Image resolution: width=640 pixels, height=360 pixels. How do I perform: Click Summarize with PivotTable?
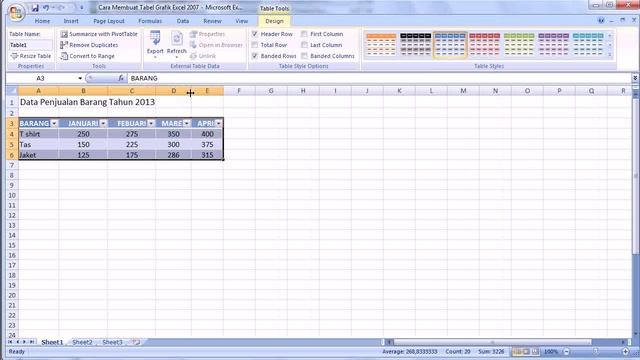tap(99, 34)
